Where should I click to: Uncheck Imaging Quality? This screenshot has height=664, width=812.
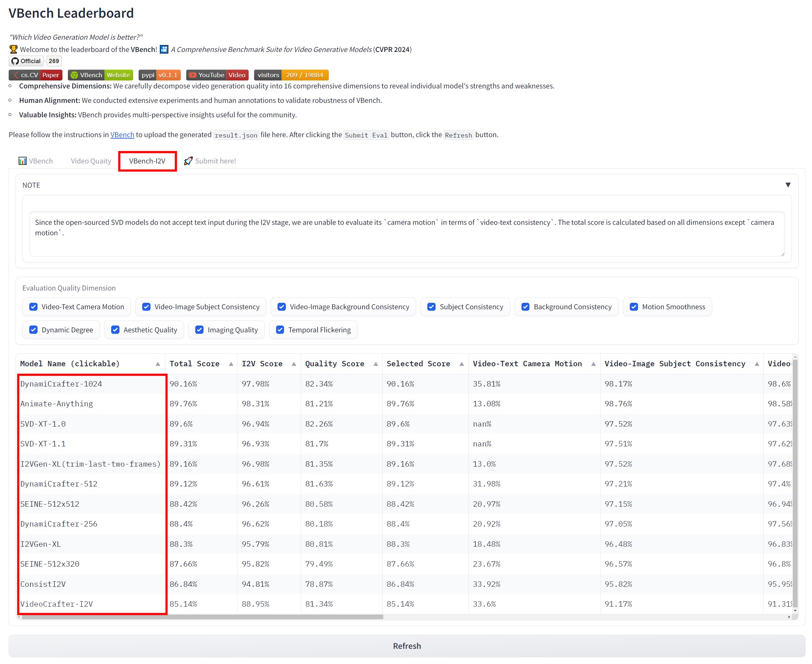(x=199, y=330)
